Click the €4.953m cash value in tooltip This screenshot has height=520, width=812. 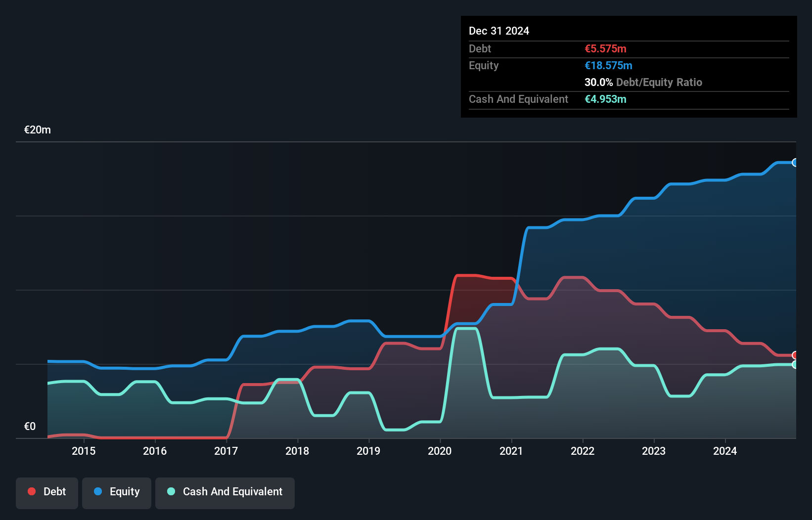tap(605, 99)
